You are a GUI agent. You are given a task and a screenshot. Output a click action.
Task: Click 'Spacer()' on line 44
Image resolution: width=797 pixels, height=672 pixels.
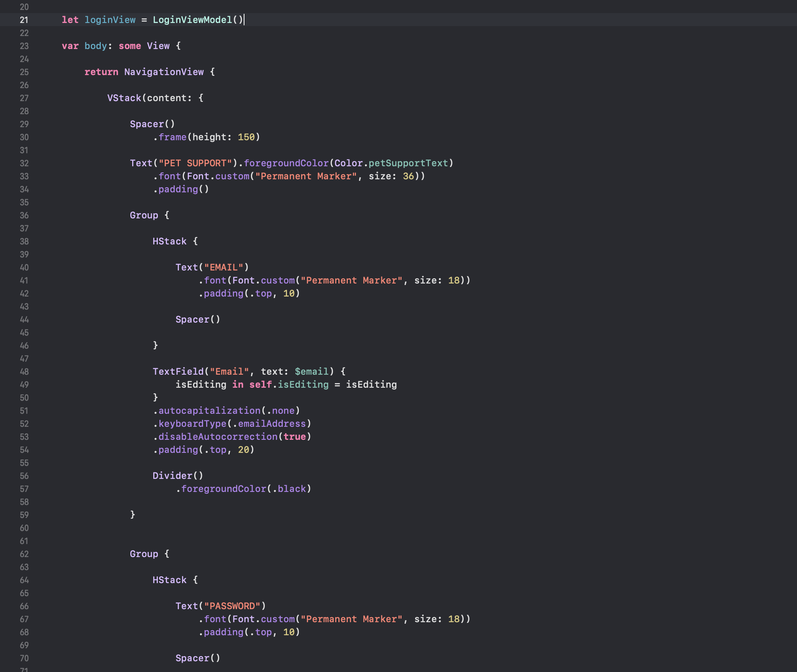click(x=198, y=320)
